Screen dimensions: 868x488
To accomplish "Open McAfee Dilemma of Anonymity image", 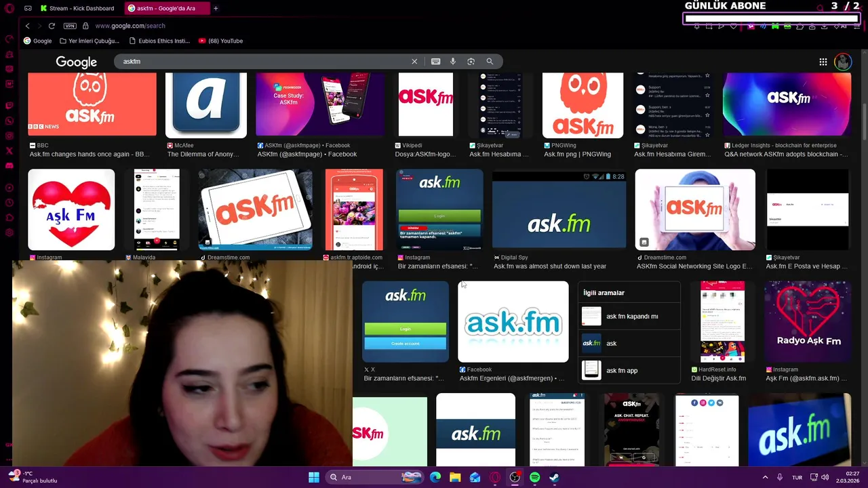I will (206, 105).
